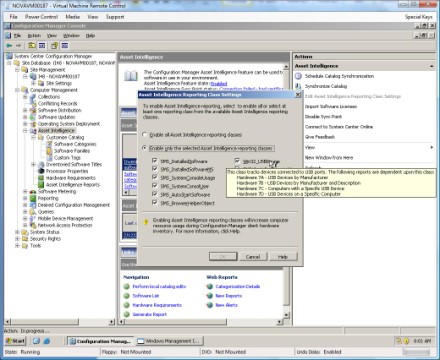Viewport: 440px width, 360px height.
Task: Click the Software Updates tree icon
Action: 33,117
